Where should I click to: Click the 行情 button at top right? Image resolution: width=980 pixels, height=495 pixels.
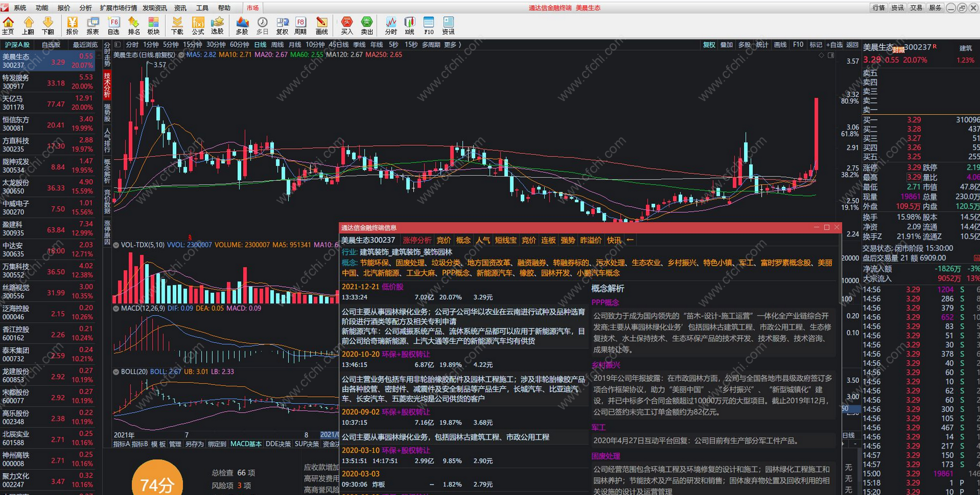tap(879, 8)
